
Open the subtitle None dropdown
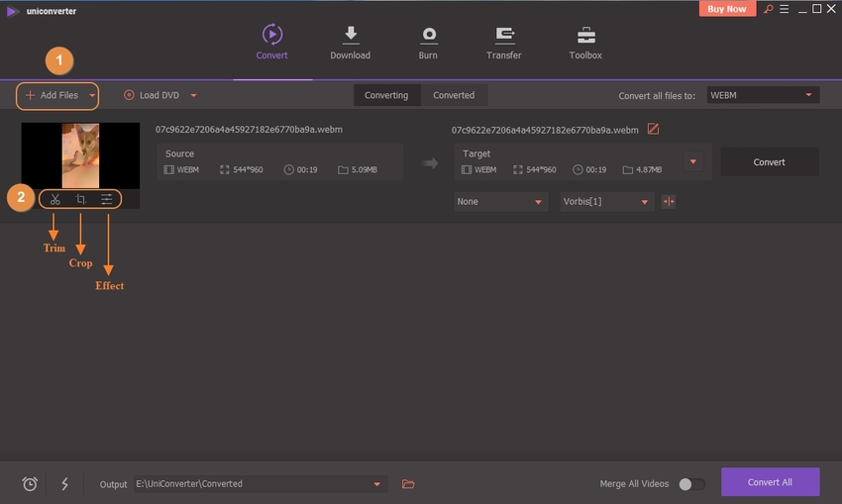point(500,201)
